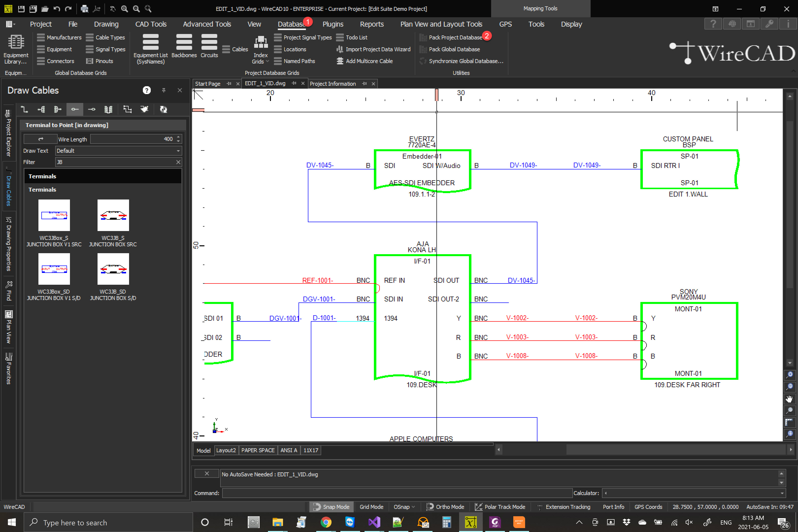Toggle GPS Coords in status bar
Viewport: 798px width, 532px height.
coord(648,507)
